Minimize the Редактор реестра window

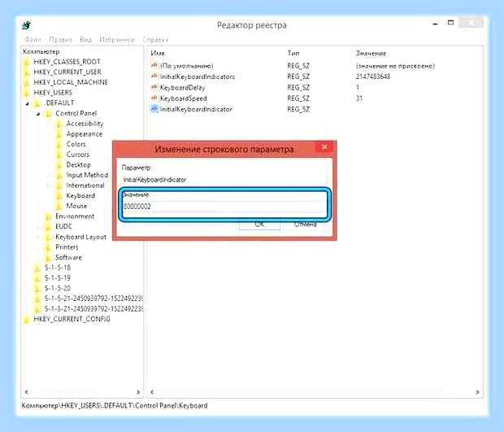(436, 24)
